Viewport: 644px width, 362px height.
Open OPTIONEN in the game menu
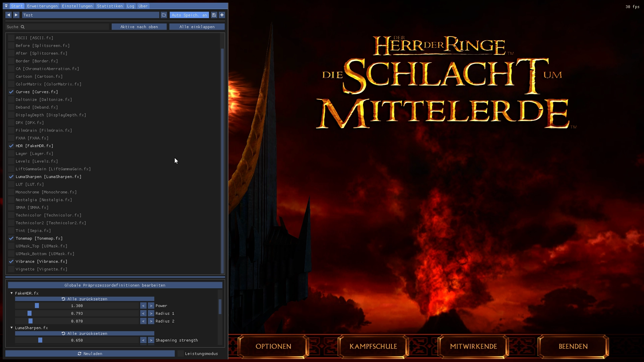273,347
